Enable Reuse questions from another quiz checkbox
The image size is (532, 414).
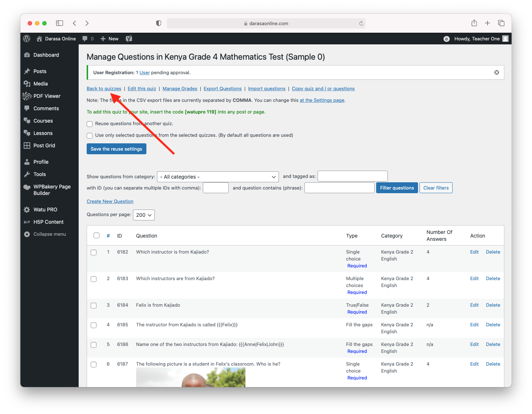click(x=90, y=124)
